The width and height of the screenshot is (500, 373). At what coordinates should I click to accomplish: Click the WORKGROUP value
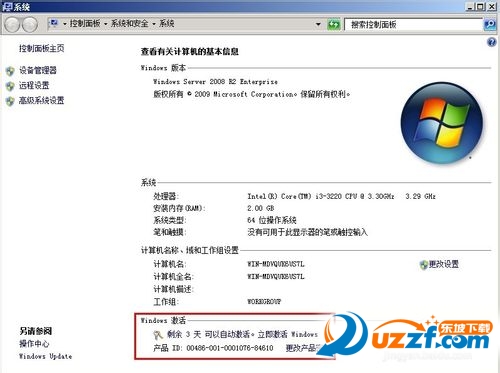click(264, 302)
